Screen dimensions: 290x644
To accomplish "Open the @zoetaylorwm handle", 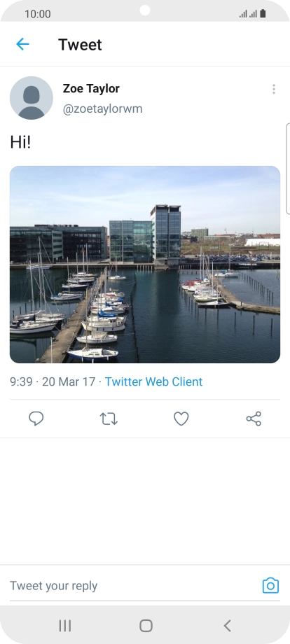I will [103, 109].
